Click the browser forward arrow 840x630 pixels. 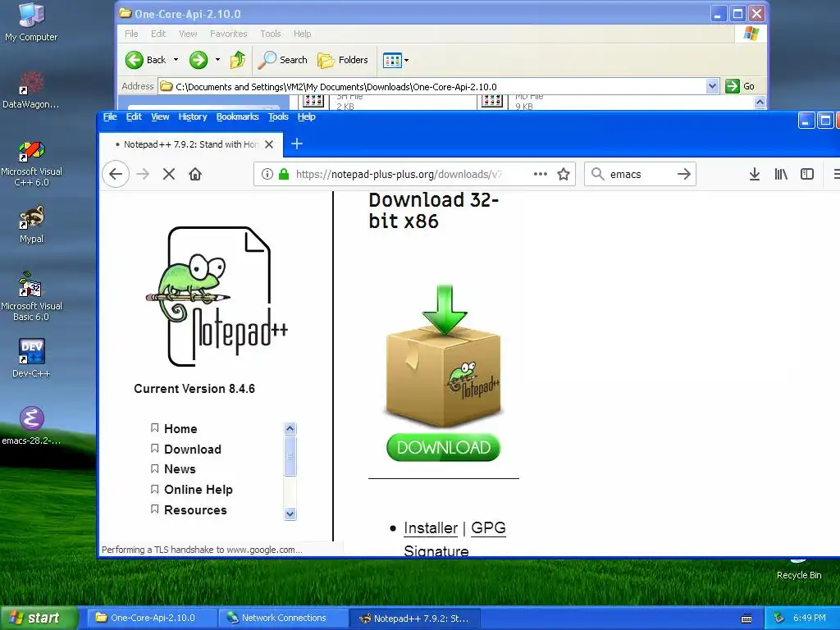click(x=143, y=174)
